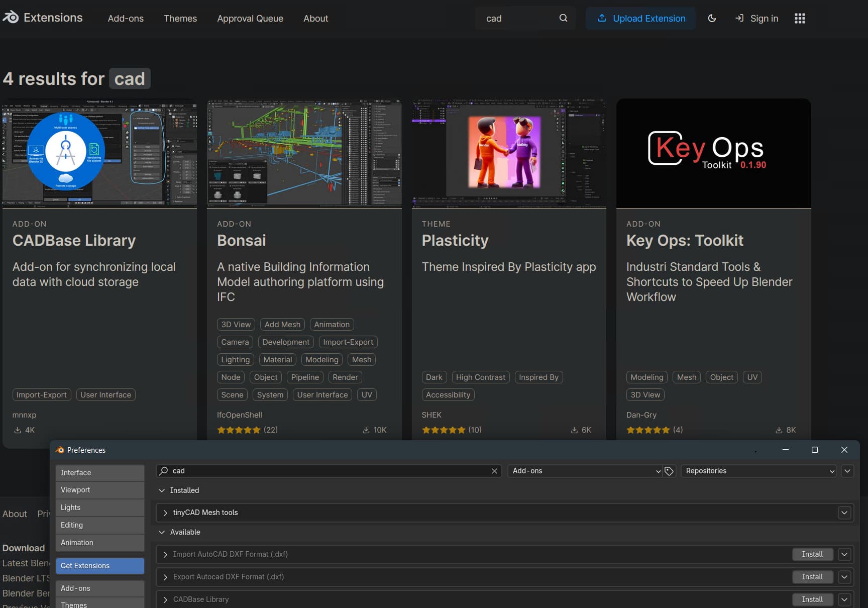868x608 pixels.
Task: Click the Lighting tag
Action: pyautogui.click(x=236, y=360)
